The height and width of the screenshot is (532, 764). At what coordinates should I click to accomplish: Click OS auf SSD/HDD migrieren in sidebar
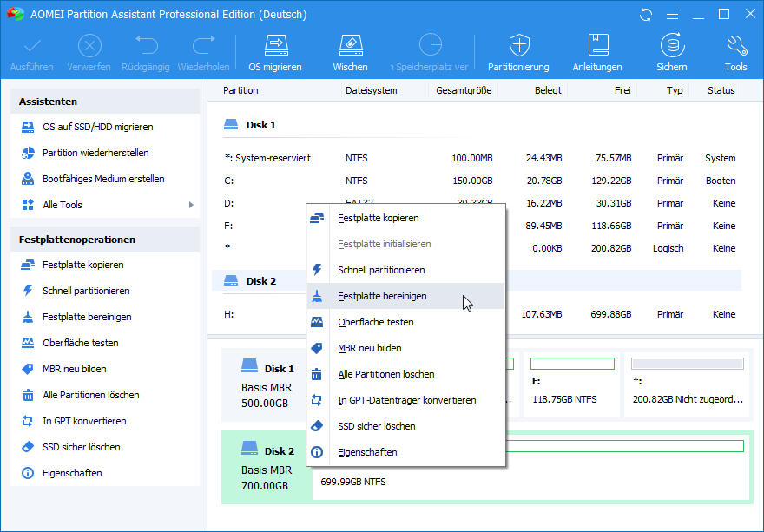(x=97, y=127)
